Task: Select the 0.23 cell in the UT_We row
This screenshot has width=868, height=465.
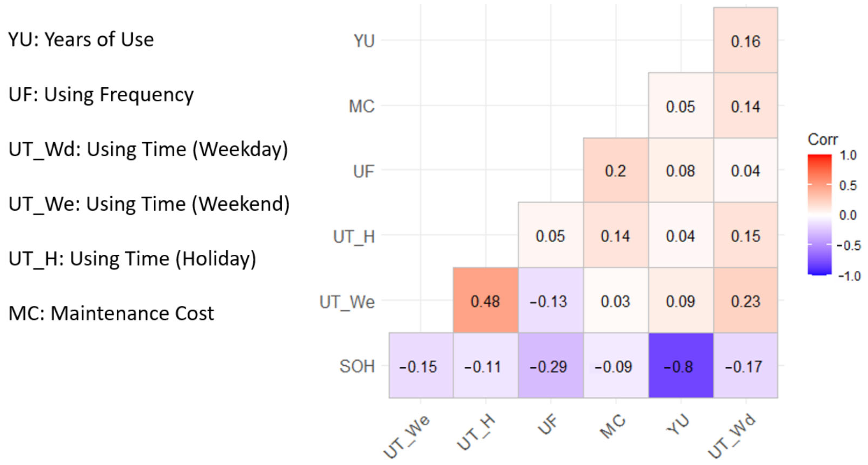Action: 745,300
